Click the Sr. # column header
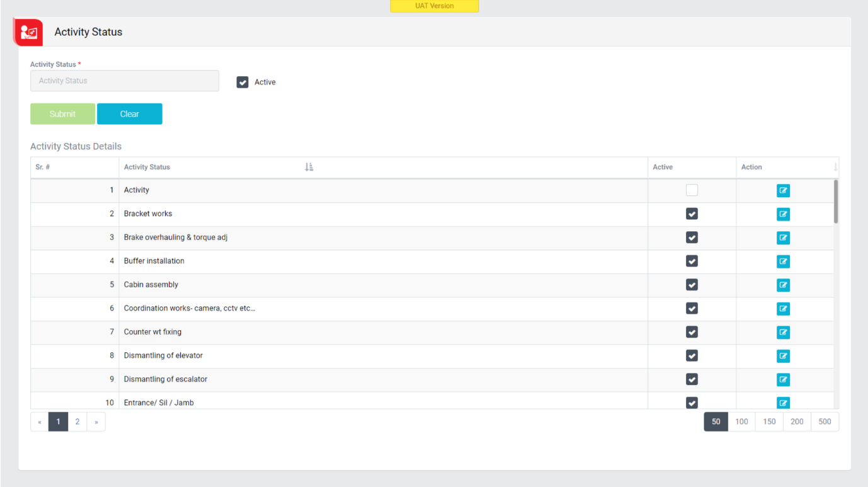 tap(74, 167)
